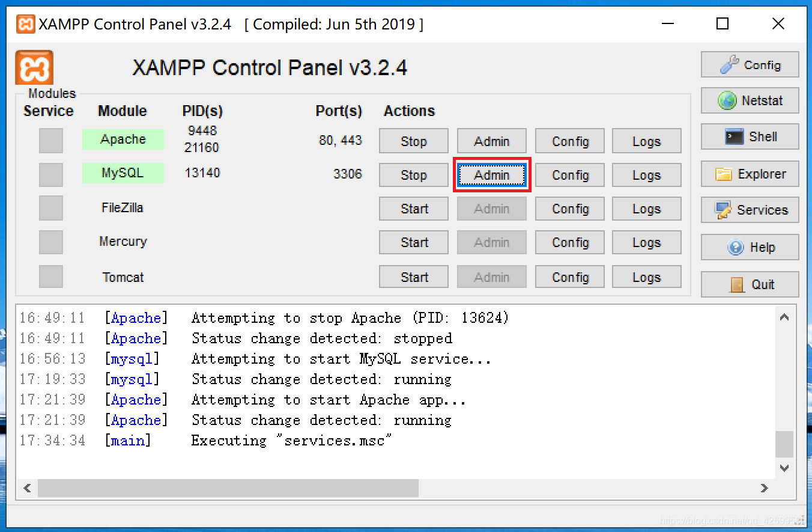This screenshot has height=532, width=812.
Task: Click the Port(s) column header
Action: point(339,111)
